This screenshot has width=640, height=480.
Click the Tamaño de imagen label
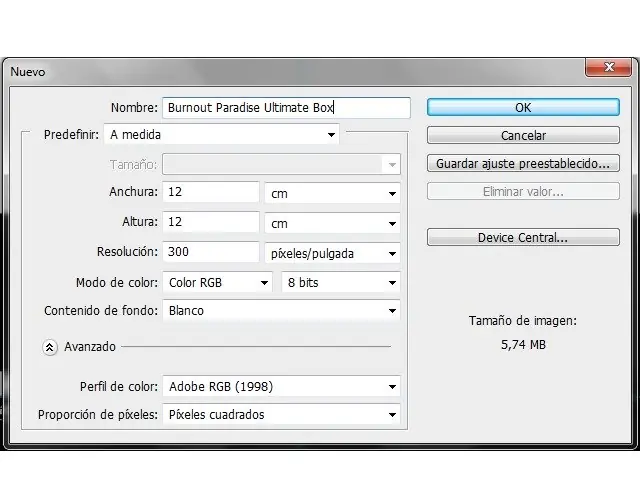523,321
